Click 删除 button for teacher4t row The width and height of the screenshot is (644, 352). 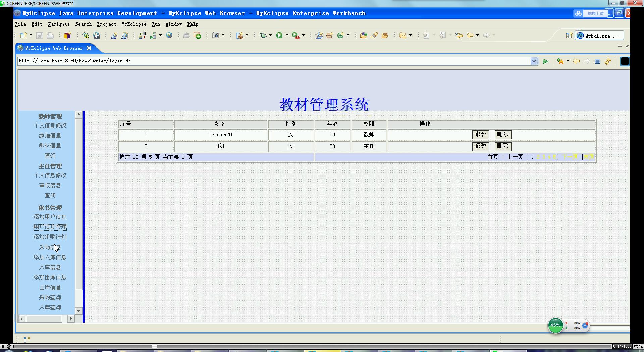[x=503, y=134]
